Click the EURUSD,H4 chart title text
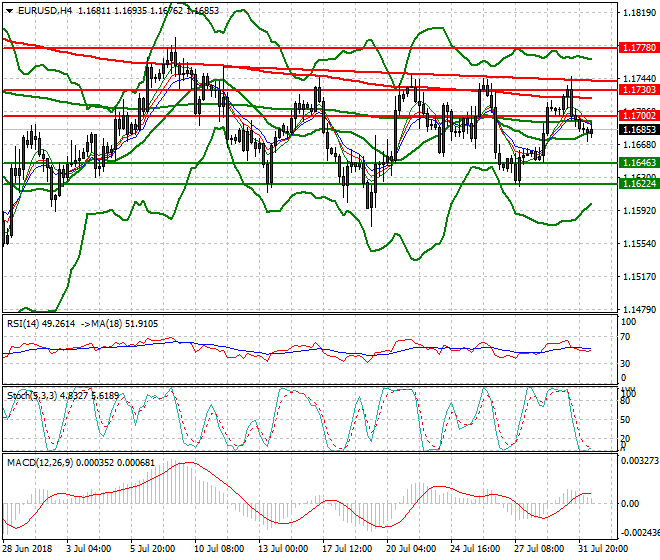 tap(45, 11)
